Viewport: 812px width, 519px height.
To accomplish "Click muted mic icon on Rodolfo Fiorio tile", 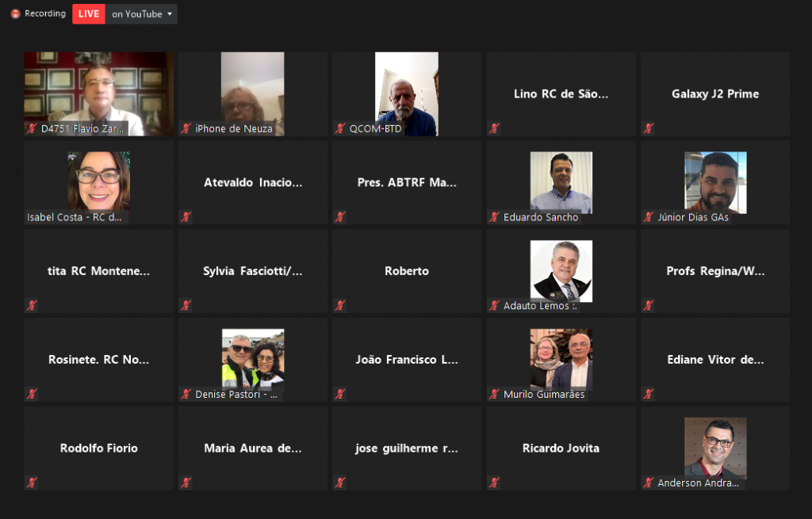I will pyautogui.click(x=32, y=483).
